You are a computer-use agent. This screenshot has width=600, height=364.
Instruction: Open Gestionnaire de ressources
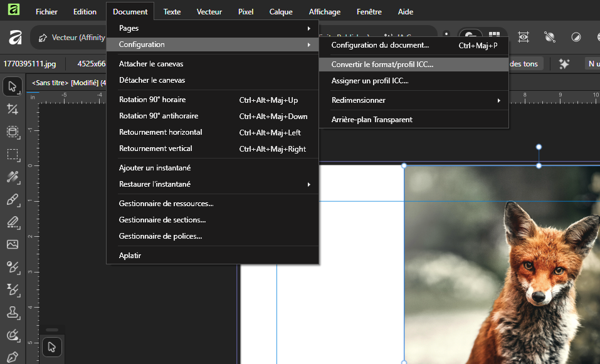[x=166, y=204]
